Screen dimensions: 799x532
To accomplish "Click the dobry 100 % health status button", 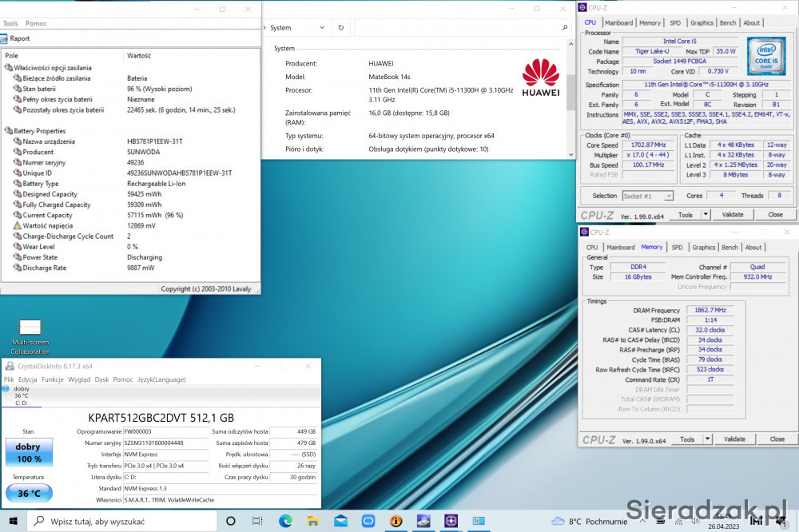I will [29, 452].
